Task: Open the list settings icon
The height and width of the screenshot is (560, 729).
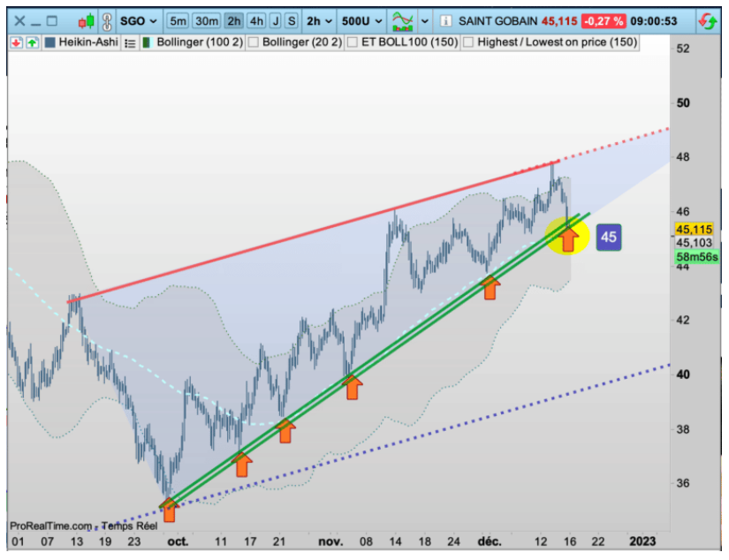Action: (130, 43)
